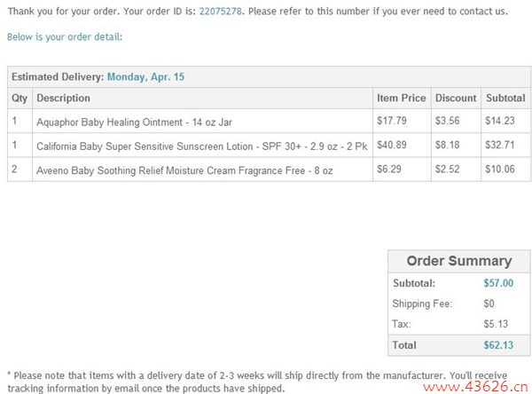Click the 'Below is your order detail' text
This screenshot has height=394, width=532.
pos(65,37)
